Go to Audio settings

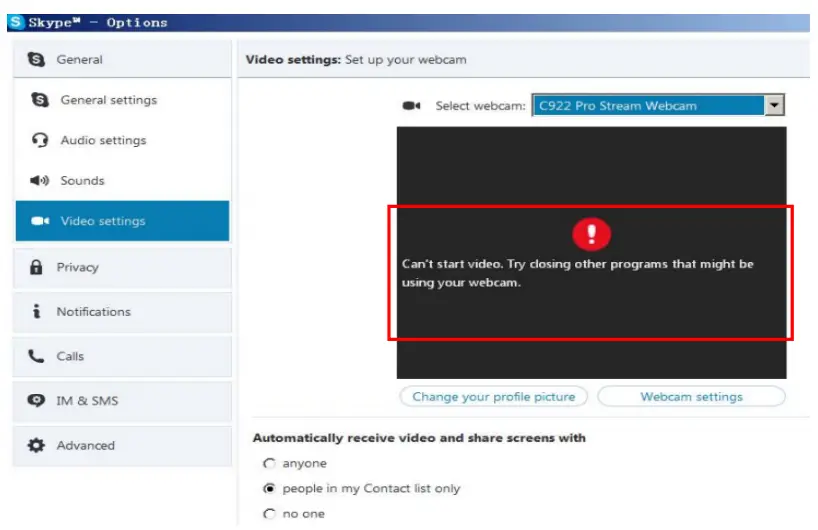point(122,140)
